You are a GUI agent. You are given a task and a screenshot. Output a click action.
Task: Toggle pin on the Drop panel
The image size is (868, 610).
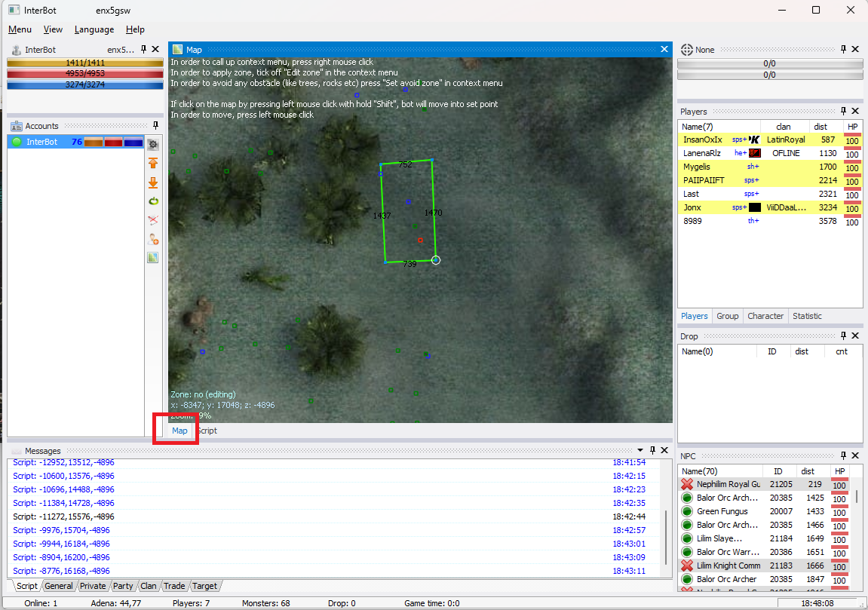click(x=844, y=336)
